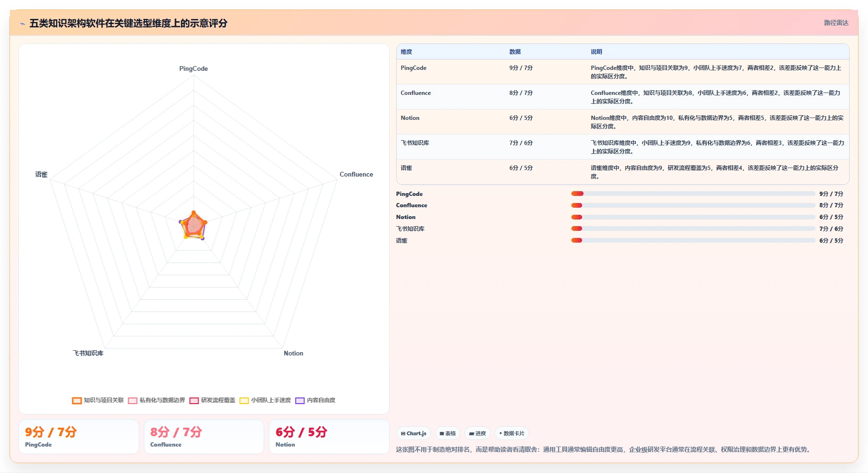Open the Confluence 8分 / 7分 data card
868x473 pixels.
click(x=204, y=437)
